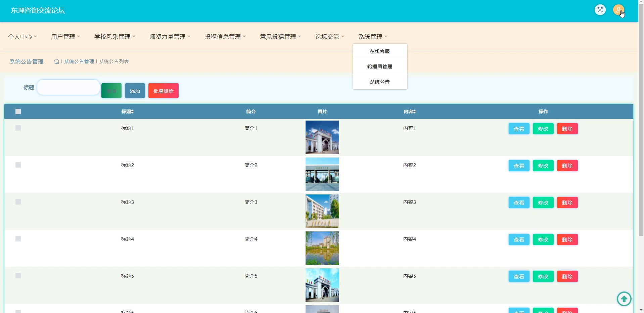Select 轮播图管理 from the open submenu

[380, 66]
